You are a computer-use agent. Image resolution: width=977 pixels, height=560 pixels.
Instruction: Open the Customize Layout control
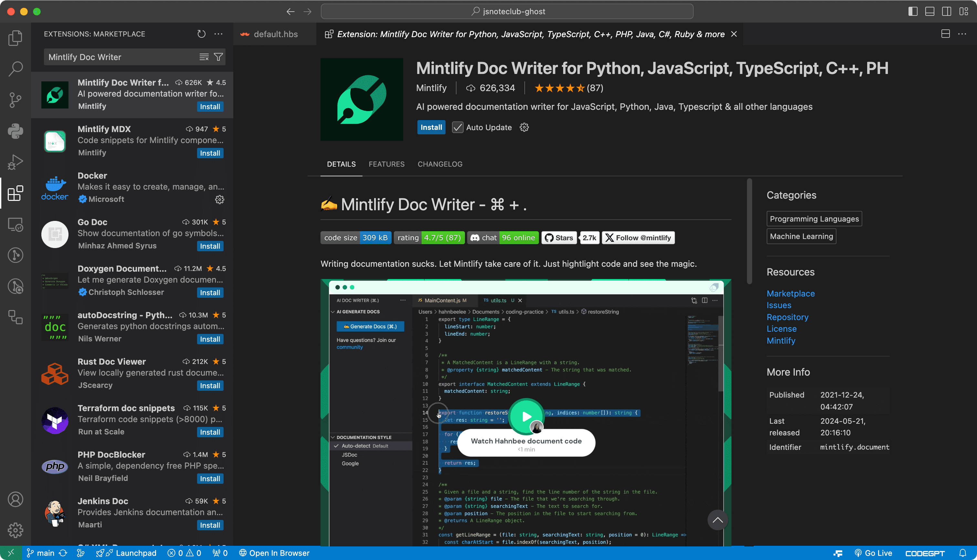point(963,12)
